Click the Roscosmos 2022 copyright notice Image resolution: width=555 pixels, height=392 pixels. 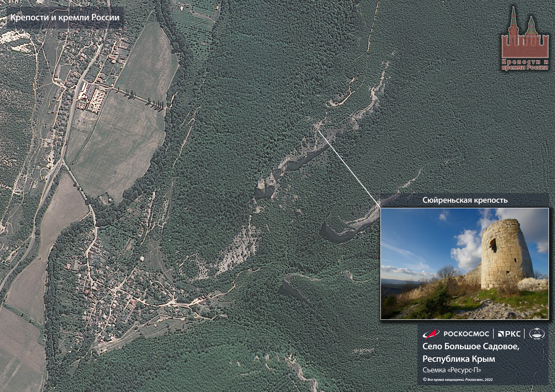coord(458,379)
